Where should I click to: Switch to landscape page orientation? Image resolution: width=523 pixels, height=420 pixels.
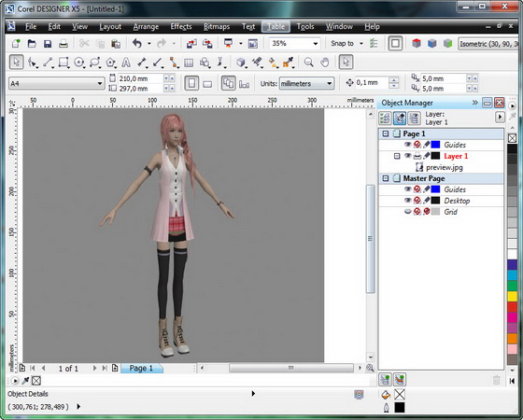click(207, 84)
